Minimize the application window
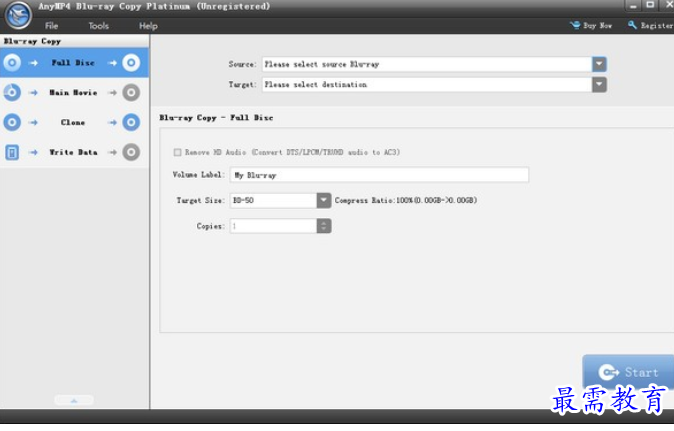 tap(633, 6)
